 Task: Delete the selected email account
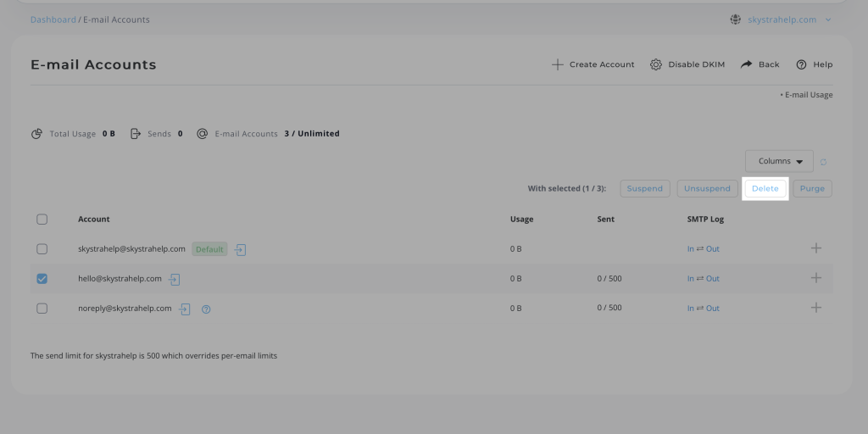765,188
